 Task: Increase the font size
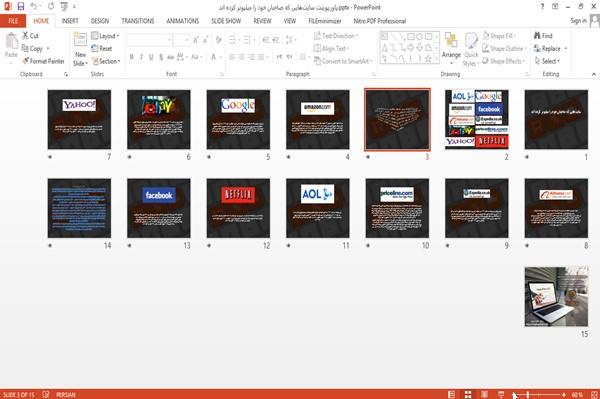click(196, 40)
